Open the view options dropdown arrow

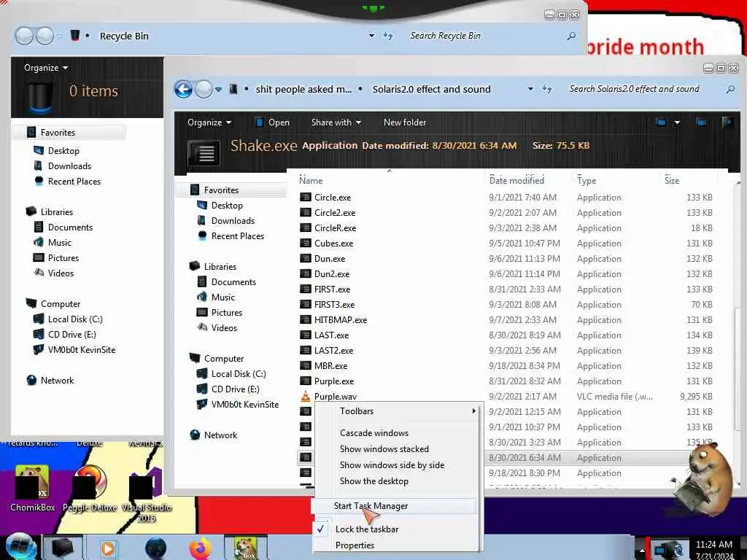(677, 122)
